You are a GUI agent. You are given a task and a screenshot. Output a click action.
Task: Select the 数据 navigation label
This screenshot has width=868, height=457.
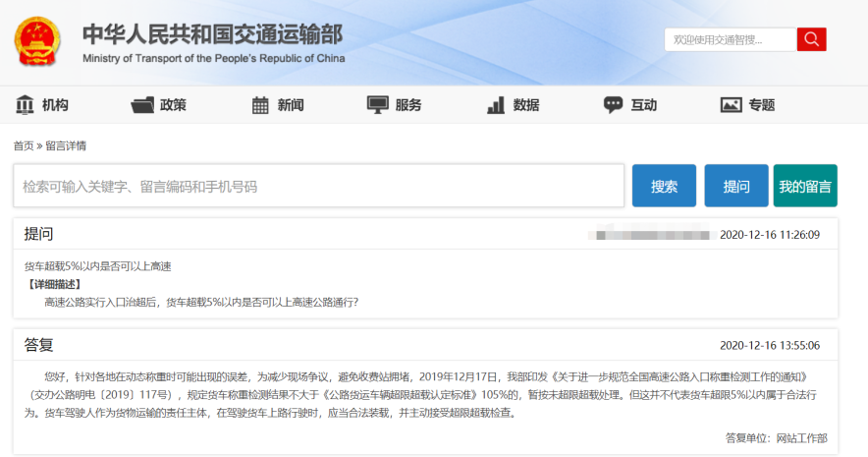coord(526,105)
